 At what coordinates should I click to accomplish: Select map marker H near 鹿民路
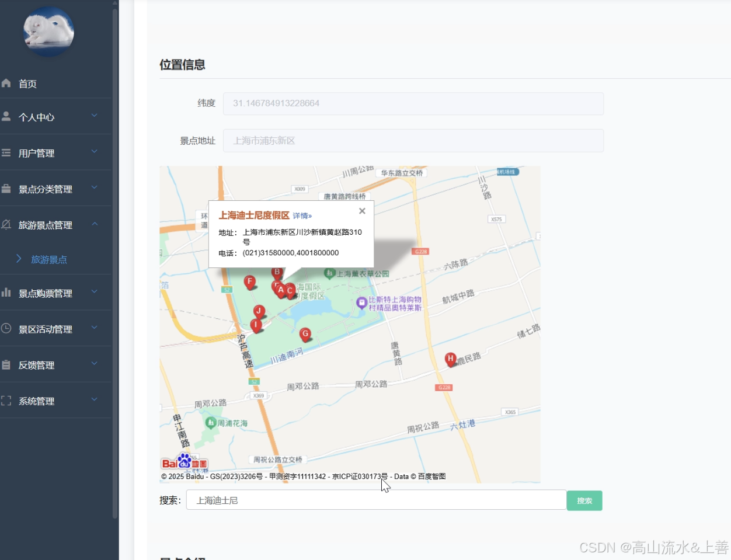450,359
